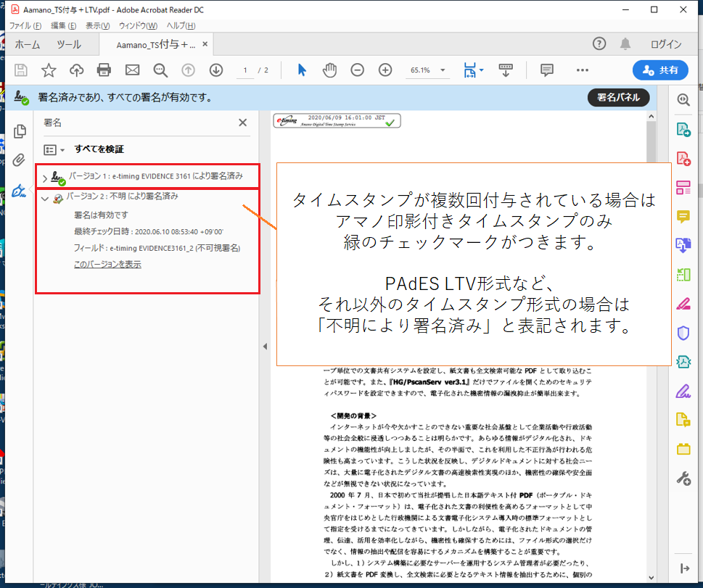
Task: Open the ウィンドウ menu
Action: (138, 25)
